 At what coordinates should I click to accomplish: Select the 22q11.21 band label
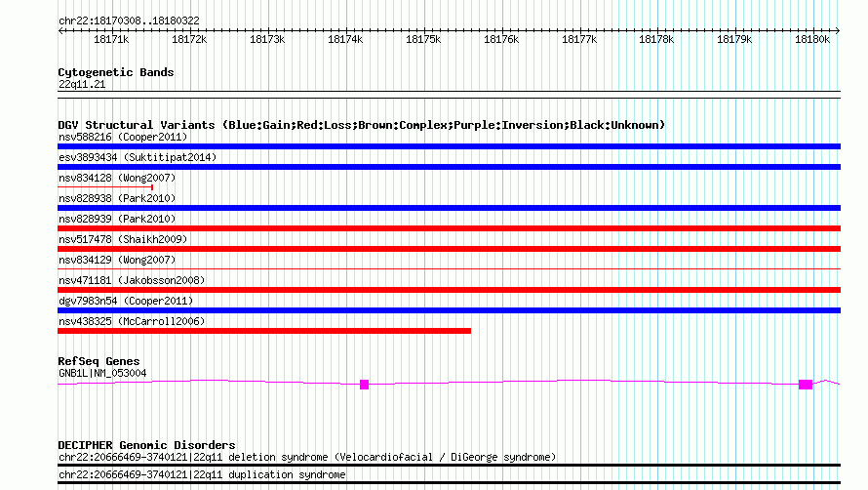click(81, 84)
